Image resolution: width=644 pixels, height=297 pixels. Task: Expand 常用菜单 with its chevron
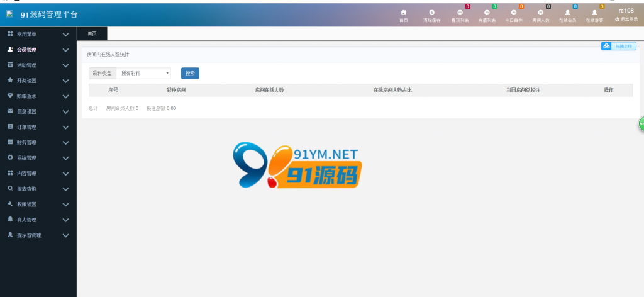[x=65, y=35]
